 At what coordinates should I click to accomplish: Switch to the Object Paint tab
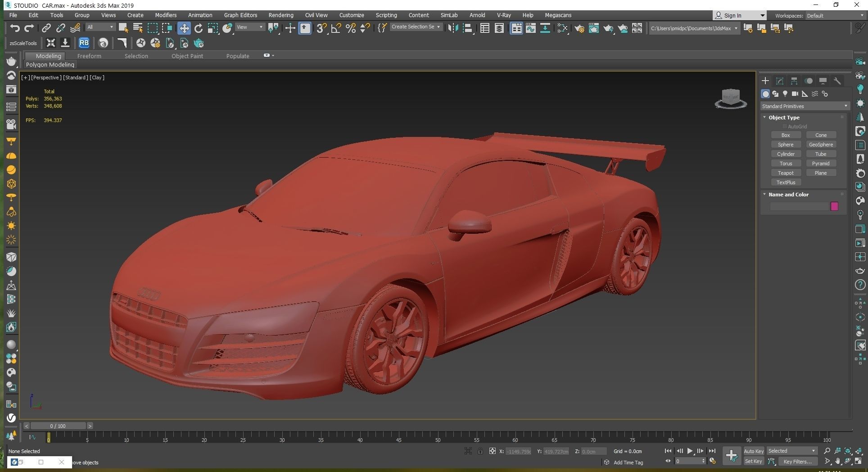(x=187, y=56)
